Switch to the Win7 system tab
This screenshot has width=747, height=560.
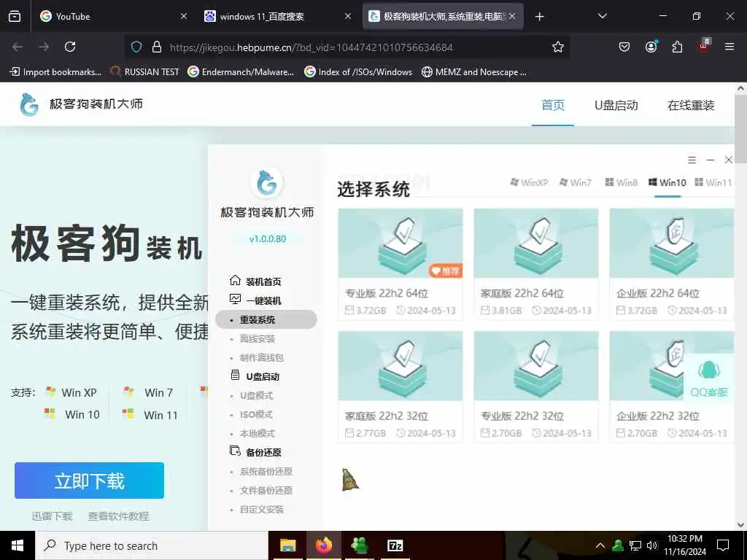[x=575, y=182]
